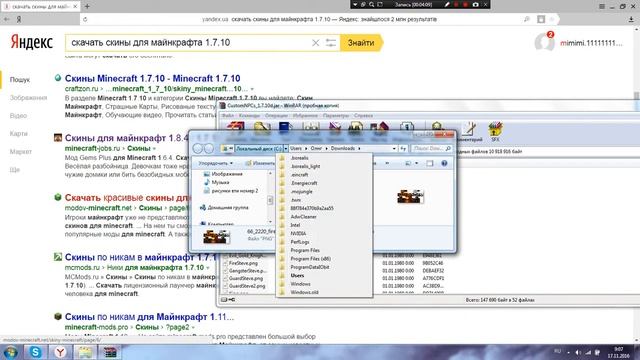Select the skin image thumbnail in Explorer file area
Viewport: 640px width, 360px height.
[x=410, y=196]
